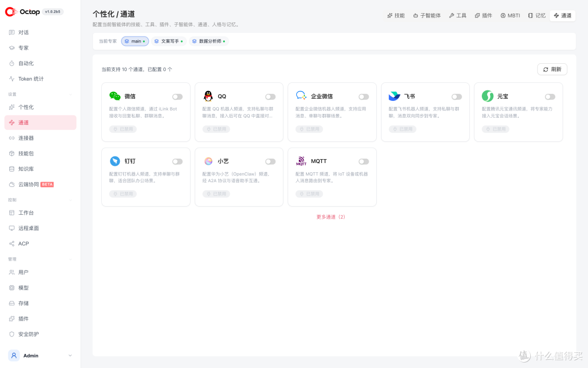The height and width of the screenshot is (368, 588).
Task: Click the 元宝 channel logo
Action: 487,96
